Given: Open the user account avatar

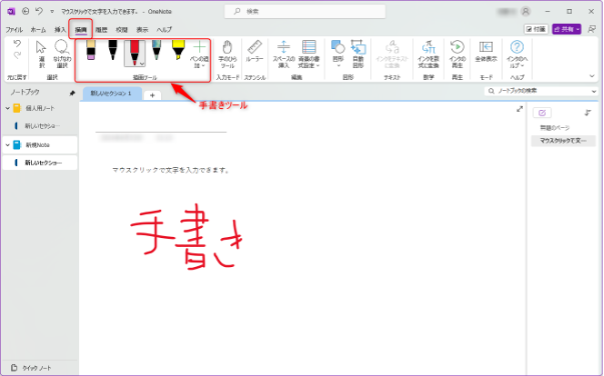Looking at the screenshot, I should (x=525, y=12).
